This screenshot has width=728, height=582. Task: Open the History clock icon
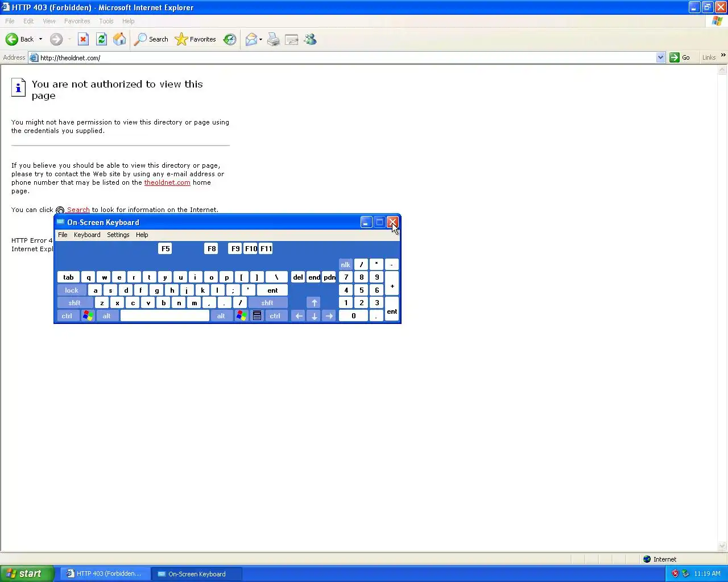coord(230,39)
